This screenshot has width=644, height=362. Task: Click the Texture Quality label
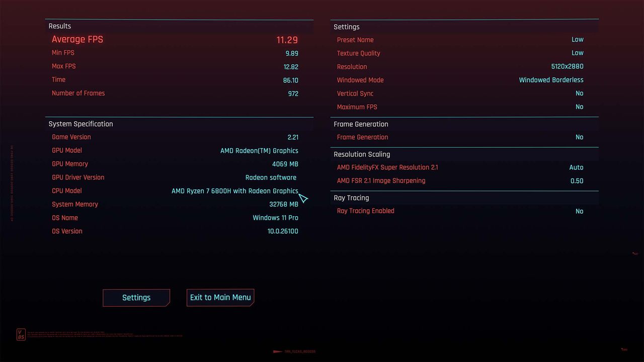tap(359, 53)
